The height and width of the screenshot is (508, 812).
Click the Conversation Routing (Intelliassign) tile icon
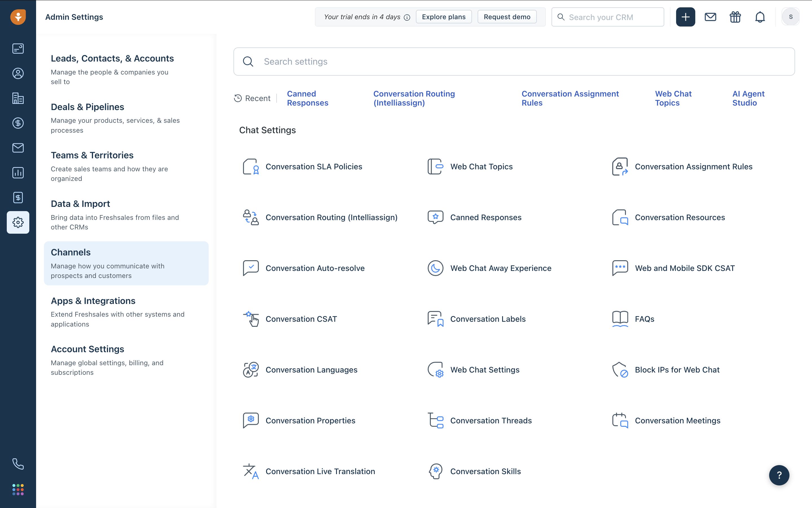point(251,217)
